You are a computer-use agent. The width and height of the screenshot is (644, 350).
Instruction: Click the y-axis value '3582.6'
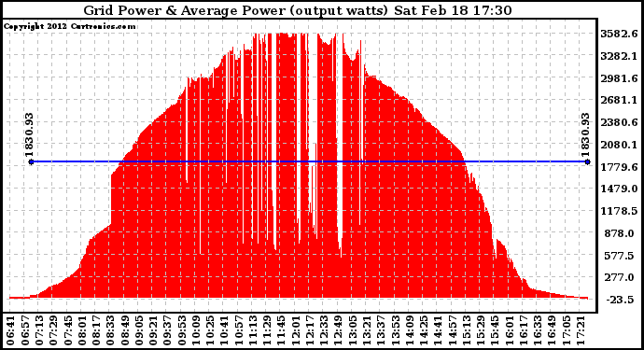pyautogui.click(x=619, y=34)
